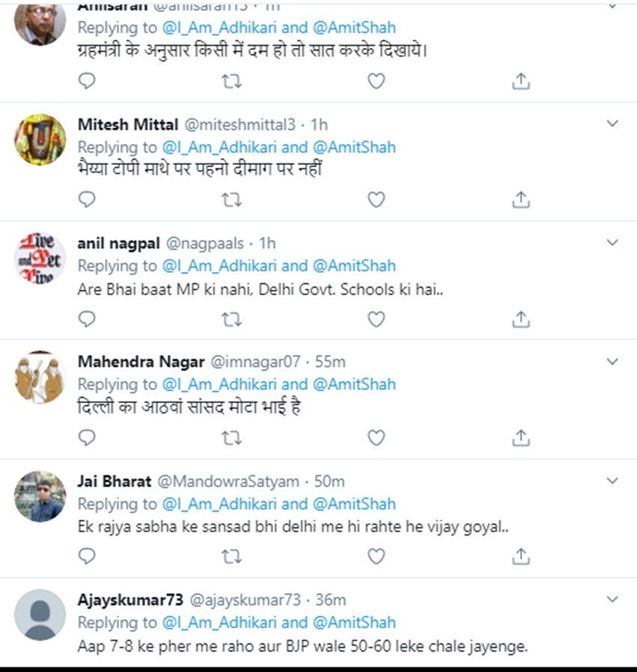Click the Ajayskumar73 display name

[130, 600]
